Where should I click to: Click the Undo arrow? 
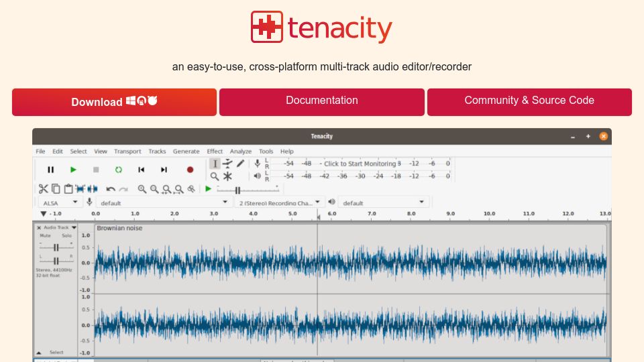pos(111,189)
